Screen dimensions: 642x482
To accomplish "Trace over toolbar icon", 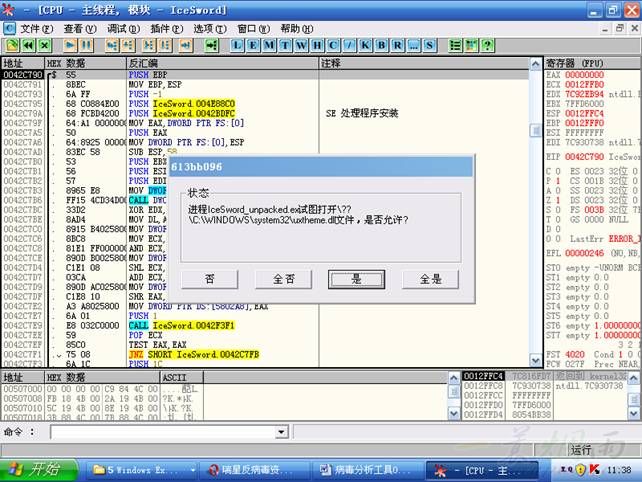I will 165,45.
